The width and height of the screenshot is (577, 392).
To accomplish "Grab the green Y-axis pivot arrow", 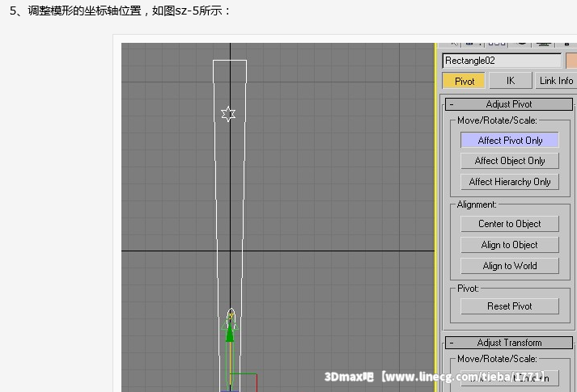I will (x=230, y=331).
